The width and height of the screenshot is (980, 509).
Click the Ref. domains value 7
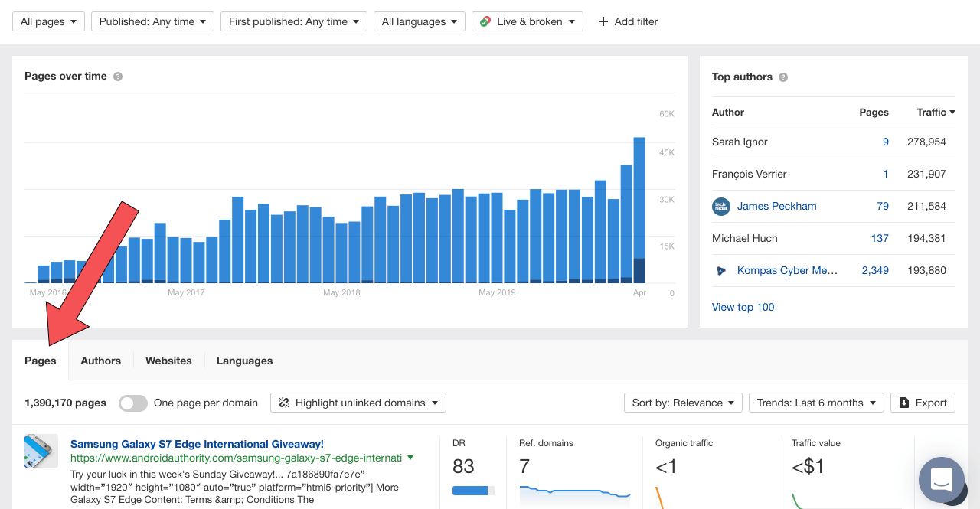point(524,466)
